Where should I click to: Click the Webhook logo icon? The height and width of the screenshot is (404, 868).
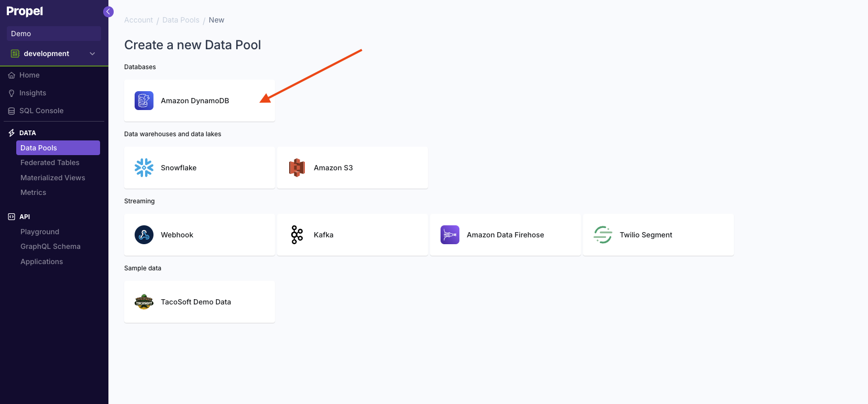[144, 235]
